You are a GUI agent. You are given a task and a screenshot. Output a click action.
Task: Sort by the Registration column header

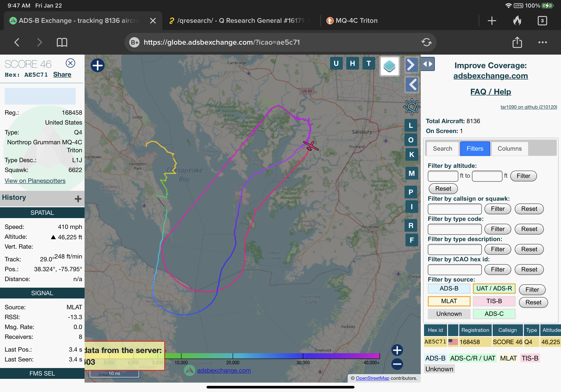(475, 330)
